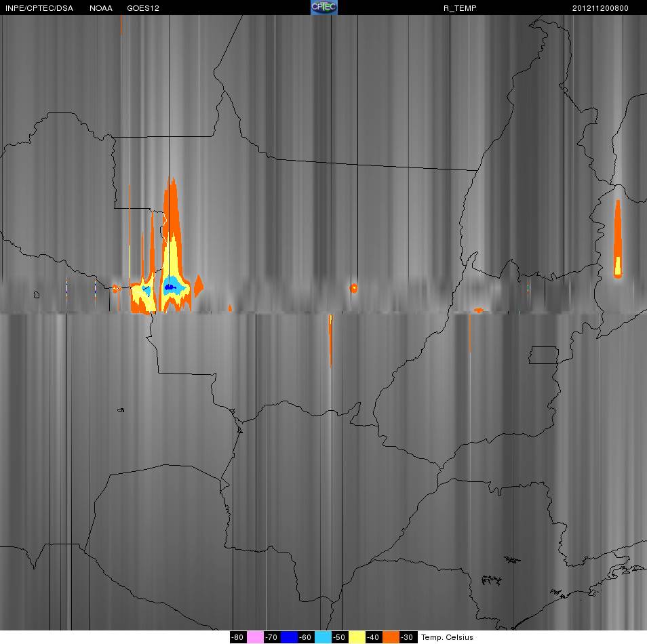Click the GOES12 satellite label

(x=143, y=8)
